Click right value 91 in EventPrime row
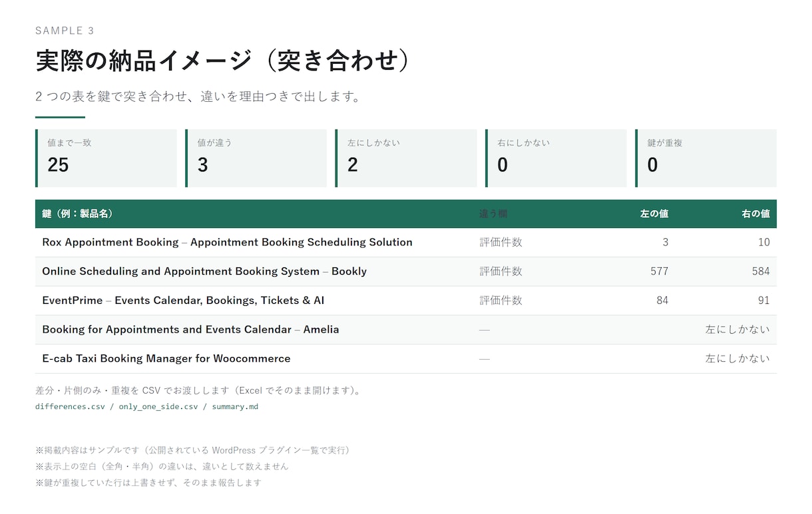Screen dimensions: 812x514 763,301
